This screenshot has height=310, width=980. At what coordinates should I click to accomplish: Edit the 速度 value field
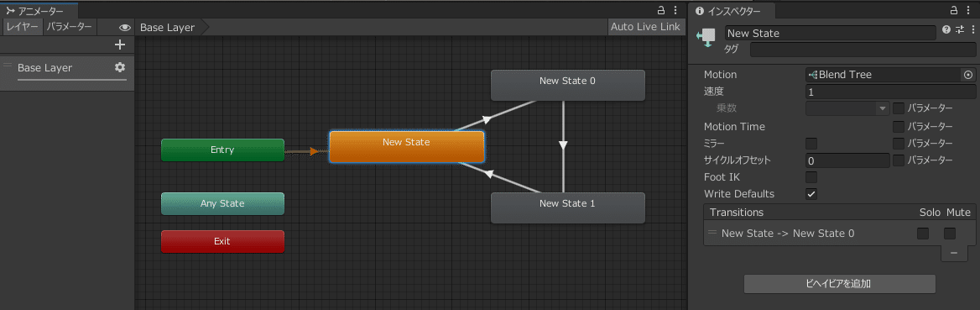(891, 92)
